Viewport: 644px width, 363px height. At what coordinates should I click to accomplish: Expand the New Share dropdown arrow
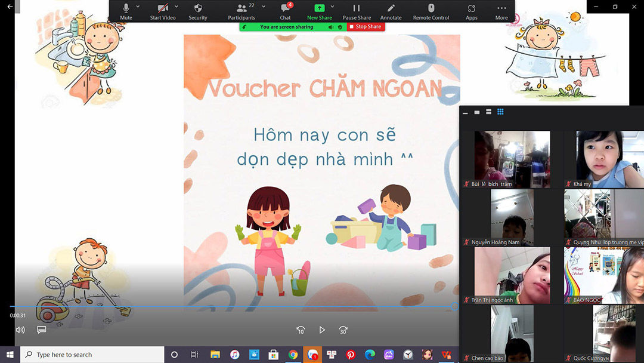pos(332,8)
